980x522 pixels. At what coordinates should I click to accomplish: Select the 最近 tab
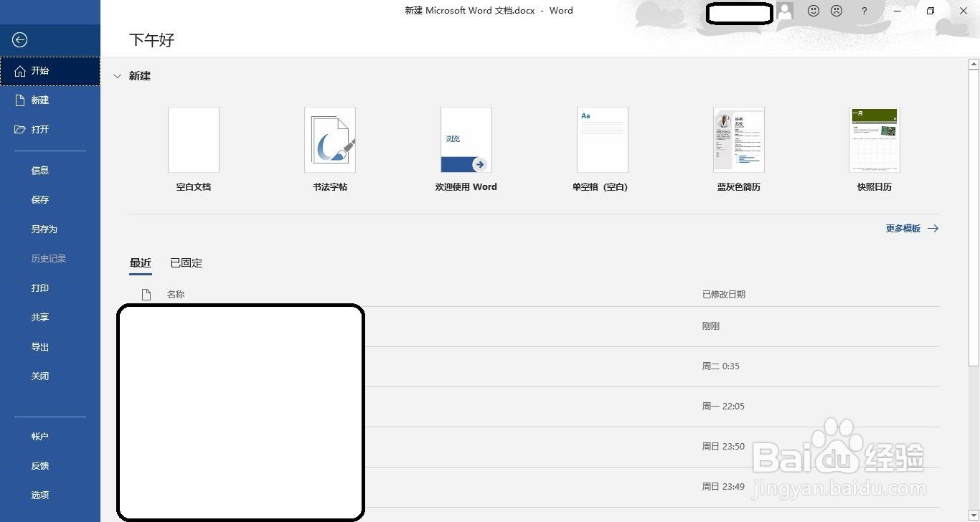click(x=140, y=262)
